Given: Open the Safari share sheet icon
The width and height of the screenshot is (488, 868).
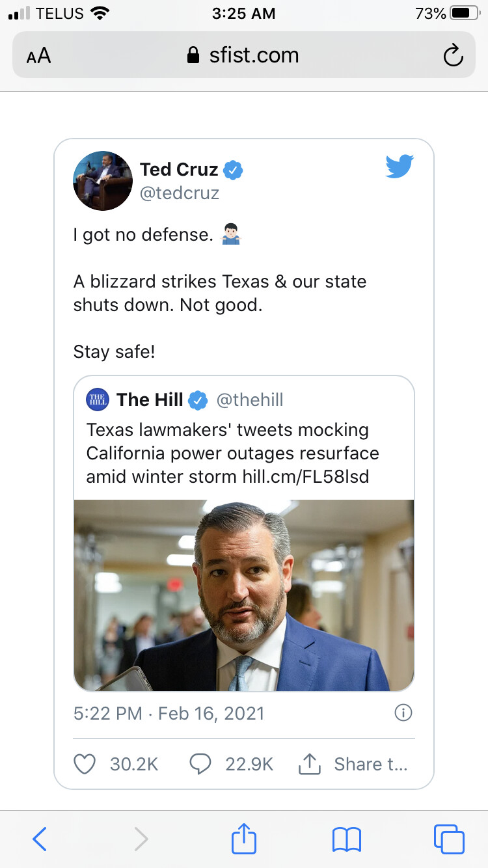Looking at the screenshot, I should pos(244,837).
